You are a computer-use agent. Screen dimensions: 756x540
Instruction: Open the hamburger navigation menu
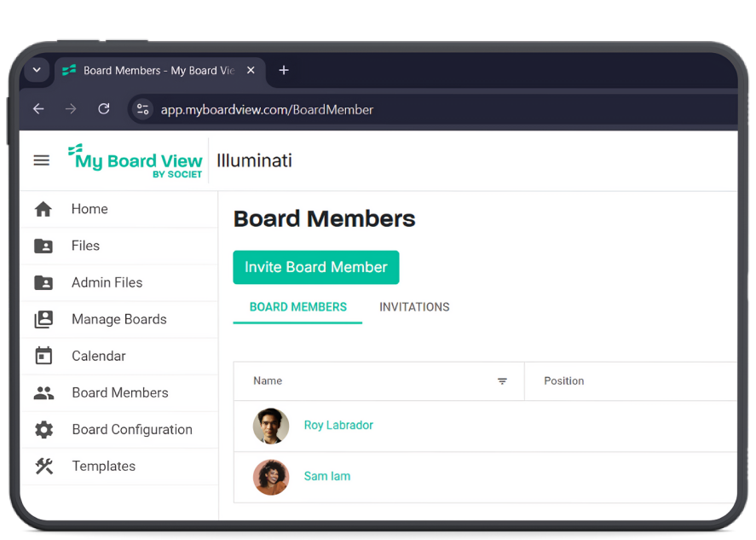(41, 160)
